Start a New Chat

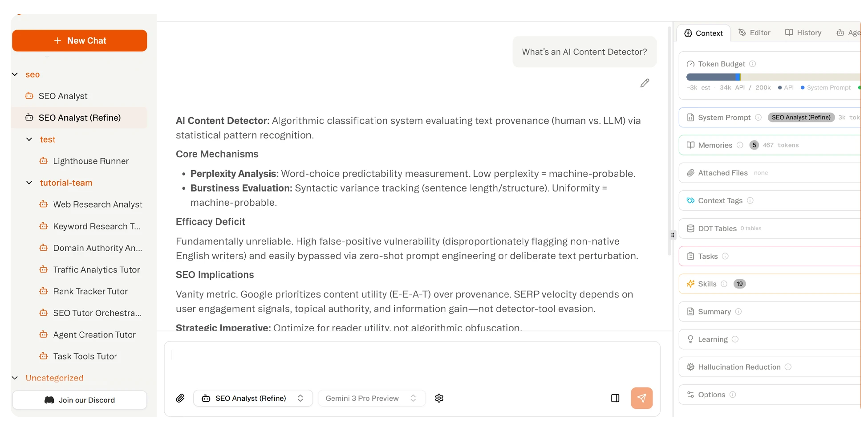79,41
